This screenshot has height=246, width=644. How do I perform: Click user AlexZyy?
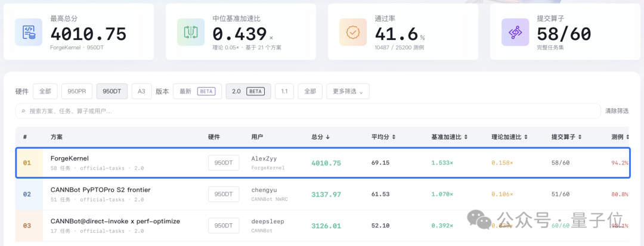pos(265,158)
